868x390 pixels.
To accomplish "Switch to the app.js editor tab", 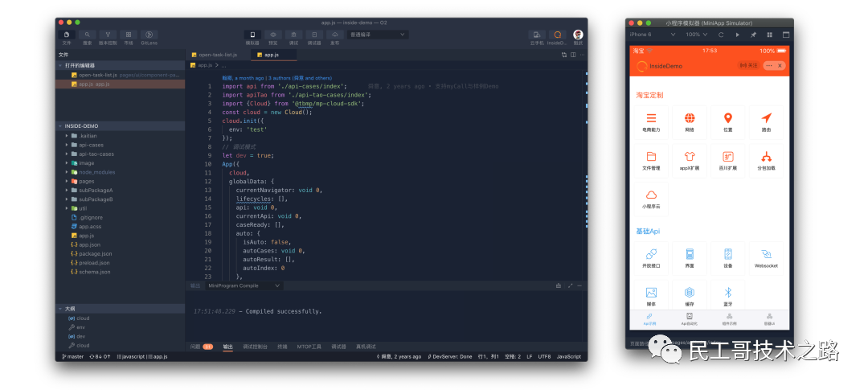I will (x=273, y=55).
